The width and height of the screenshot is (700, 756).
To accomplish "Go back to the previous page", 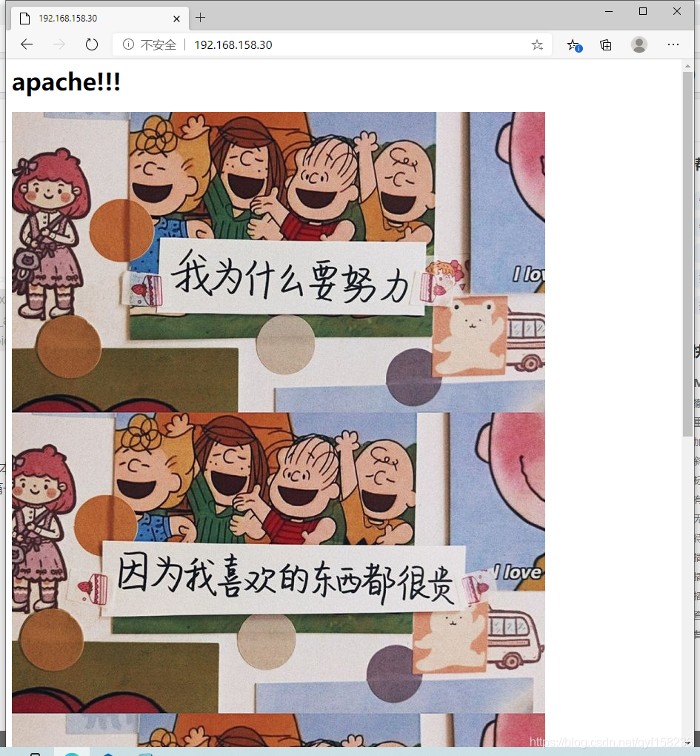I will [27, 44].
